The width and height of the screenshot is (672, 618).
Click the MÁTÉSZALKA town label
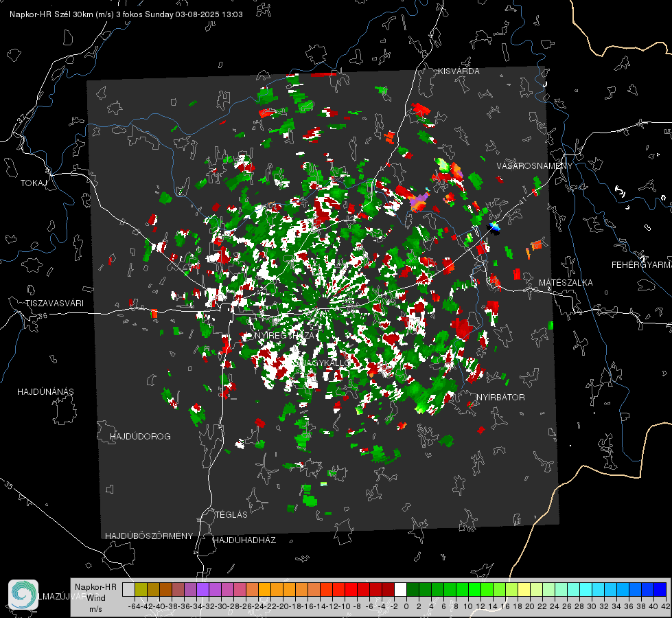(566, 283)
